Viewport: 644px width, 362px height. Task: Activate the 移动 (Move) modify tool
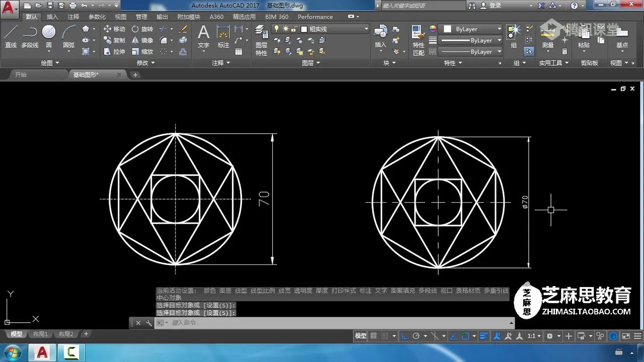coord(114,29)
